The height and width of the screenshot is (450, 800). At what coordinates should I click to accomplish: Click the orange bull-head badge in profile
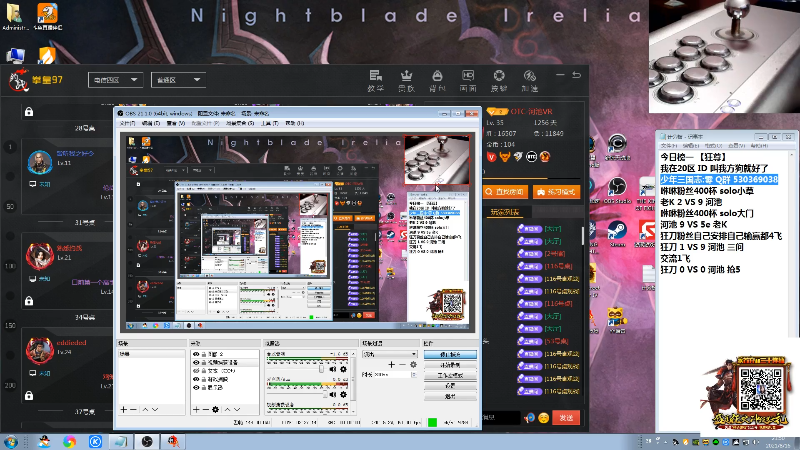coord(505,157)
